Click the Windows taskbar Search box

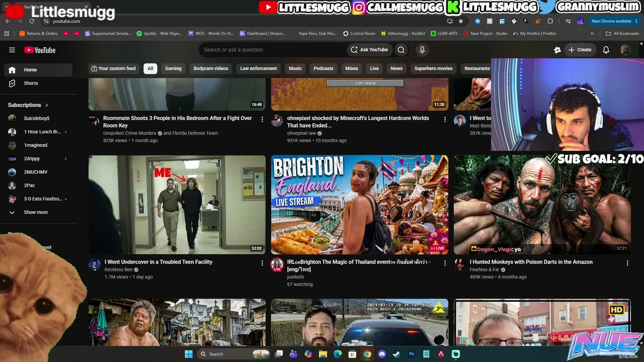pos(234,354)
